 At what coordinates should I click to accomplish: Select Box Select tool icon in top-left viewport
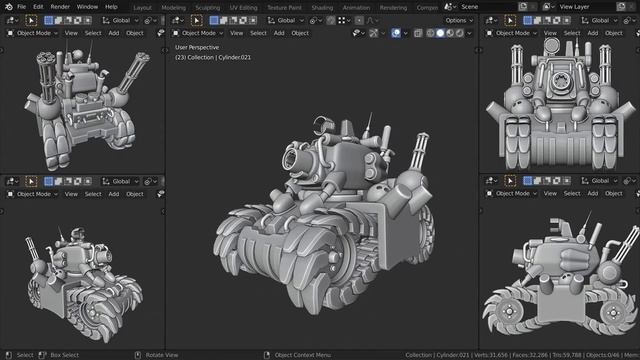31,20
